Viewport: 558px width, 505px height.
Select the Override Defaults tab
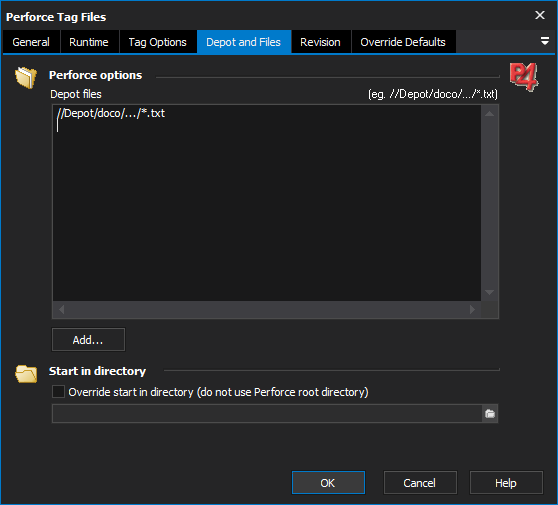pyautogui.click(x=403, y=42)
